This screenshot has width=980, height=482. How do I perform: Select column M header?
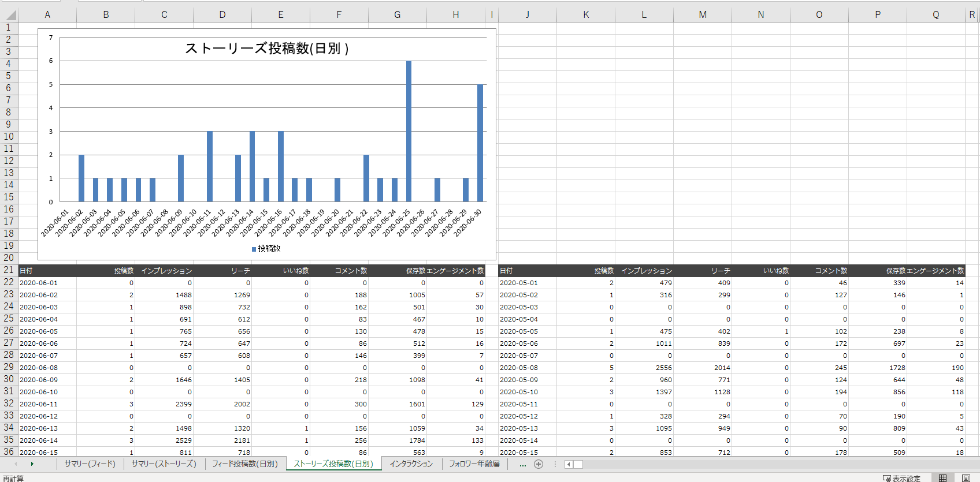703,15
